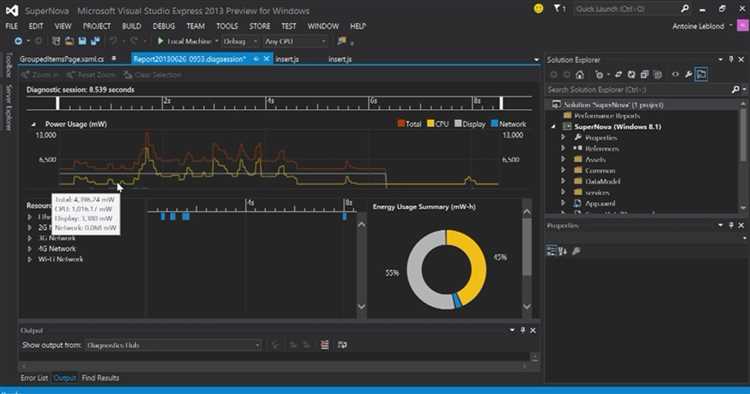Click the Sync with Active Document icon

(618, 75)
